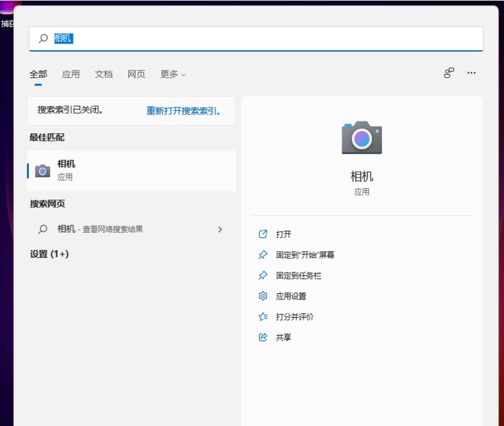The width and height of the screenshot is (504, 426).
Task: Expand the 相机 web search result chevron
Action: (x=220, y=230)
